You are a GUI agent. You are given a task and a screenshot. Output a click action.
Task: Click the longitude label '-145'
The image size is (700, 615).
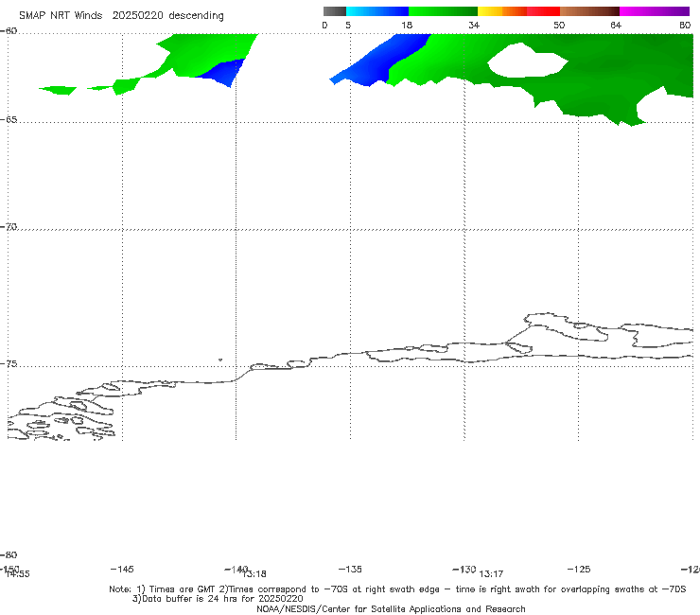(x=122, y=569)
